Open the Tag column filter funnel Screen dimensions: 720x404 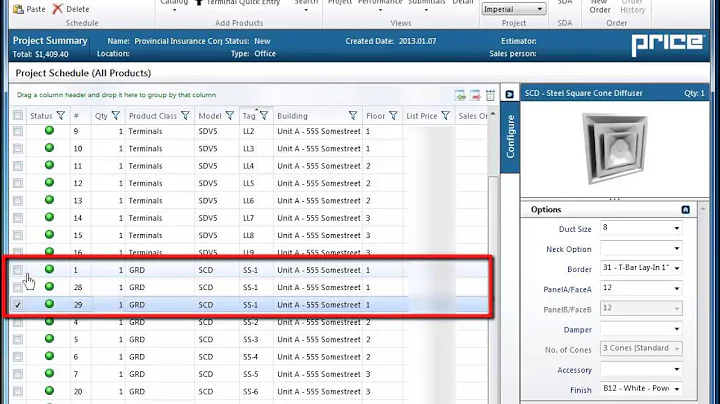click(264, 116)
